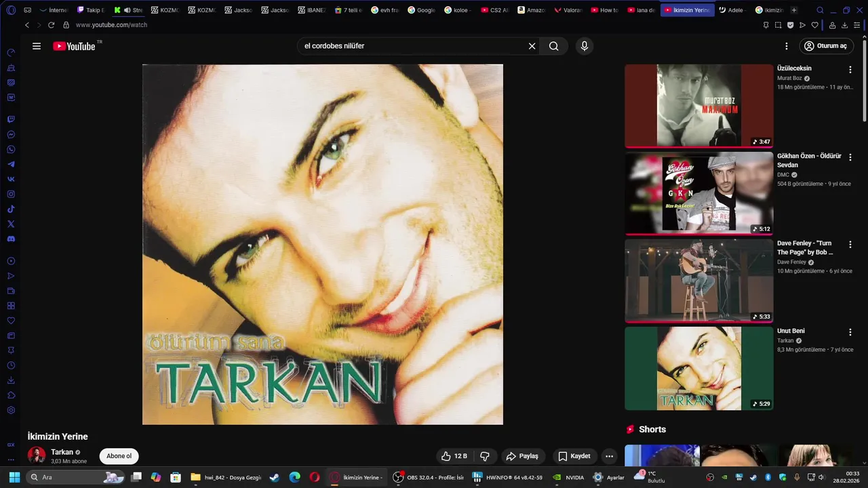Click the magnifier search button
Screen dimensions: 868x488
click(x=554, y=46)
